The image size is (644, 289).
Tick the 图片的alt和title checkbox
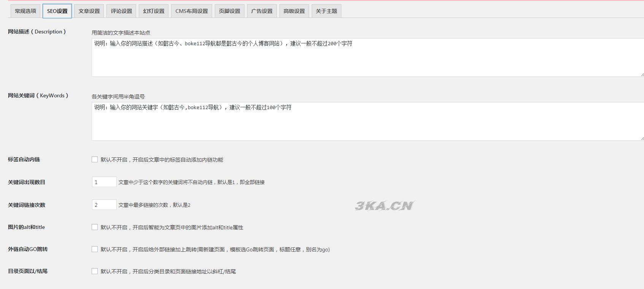pos(95,227)
